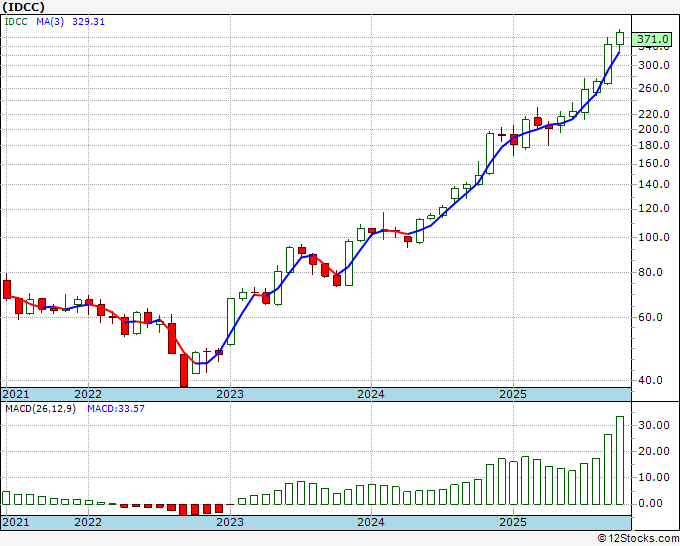Select 2022 on the MACD timeline
The width and height of the screenshot is (680, 546).
click(88, 522)
